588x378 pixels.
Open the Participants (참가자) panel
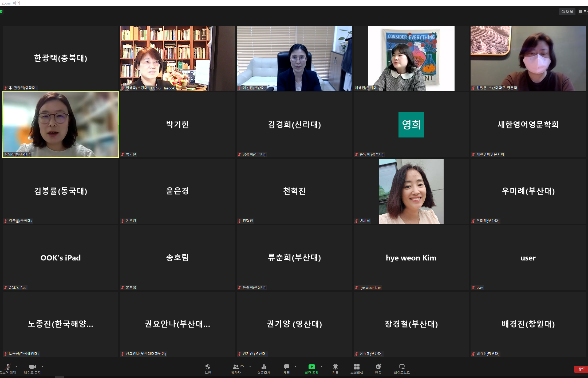click(x=236, y=367)
